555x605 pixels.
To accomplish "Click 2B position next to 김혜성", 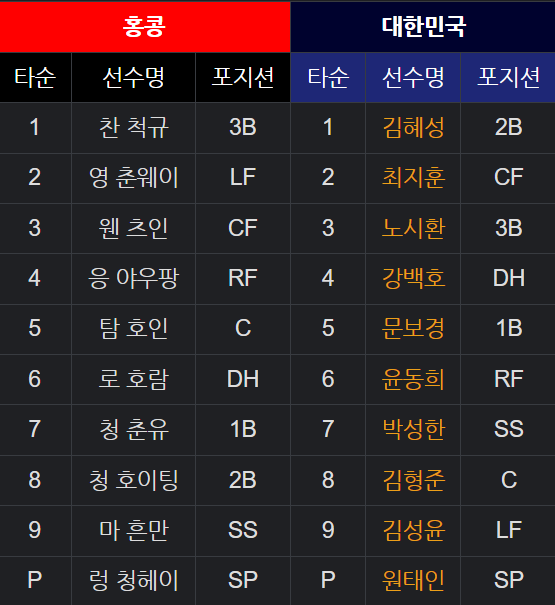I will [508, 127].
